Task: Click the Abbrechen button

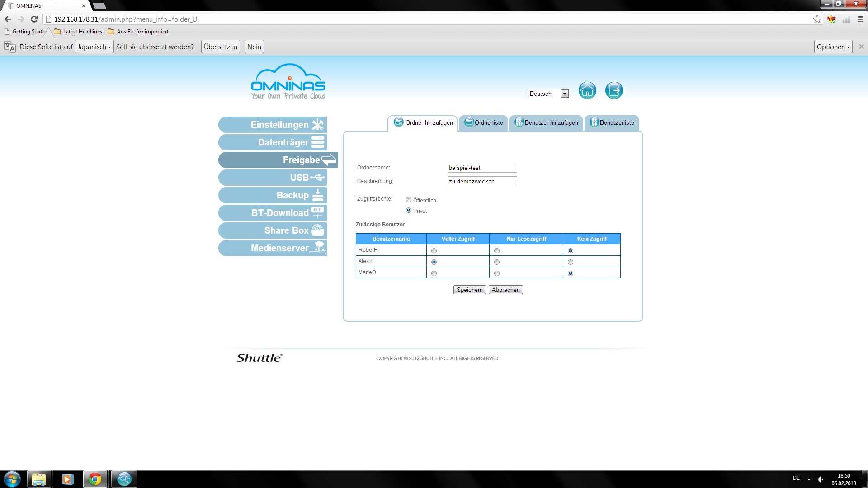Action: pos(505,290)
